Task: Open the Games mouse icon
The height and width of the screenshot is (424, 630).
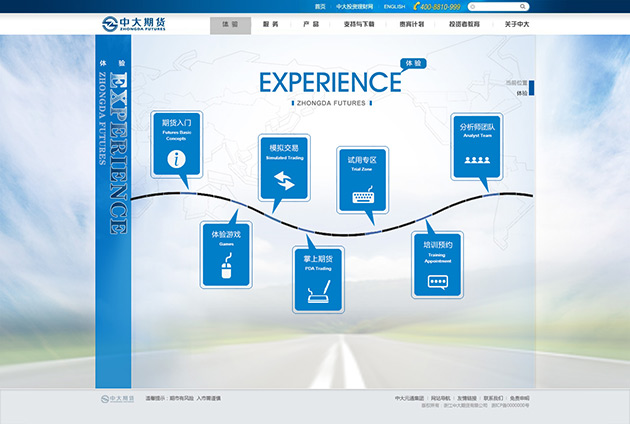Action: pos(227,266)
